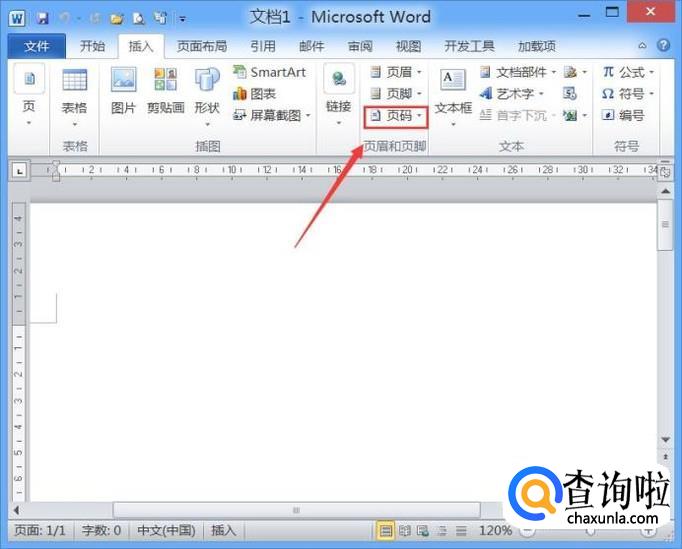Click the 页面: 1/1 status indicator
The width and height of the screenshot is (682, 549).
click(x=40, y=530)
